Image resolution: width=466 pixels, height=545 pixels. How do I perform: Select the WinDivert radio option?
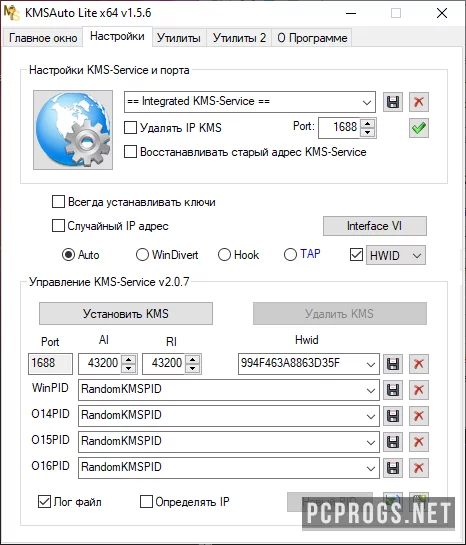[x=142, y=255]
